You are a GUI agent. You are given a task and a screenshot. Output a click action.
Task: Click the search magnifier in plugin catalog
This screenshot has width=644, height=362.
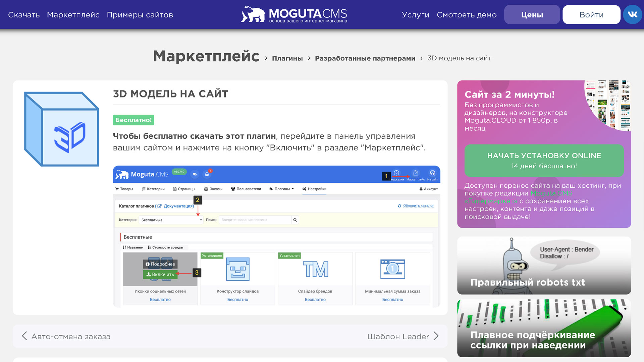point(295,220)
